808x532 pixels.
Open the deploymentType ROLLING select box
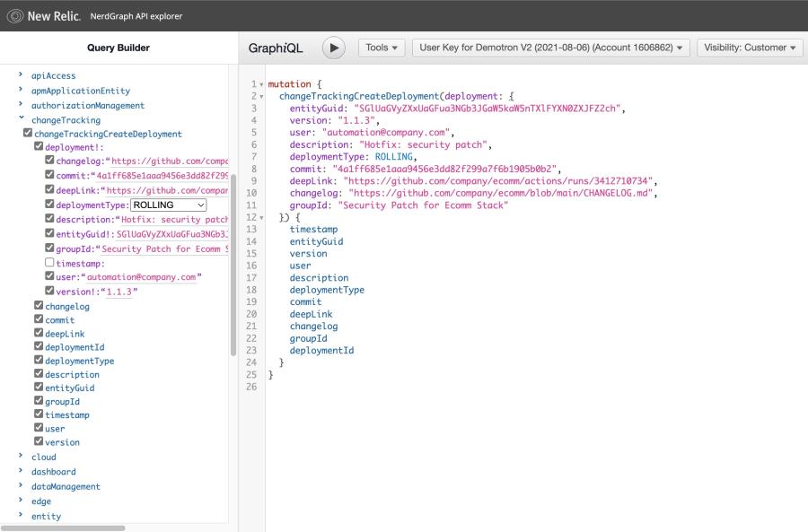pyautogui.click(x=169, y=205)
